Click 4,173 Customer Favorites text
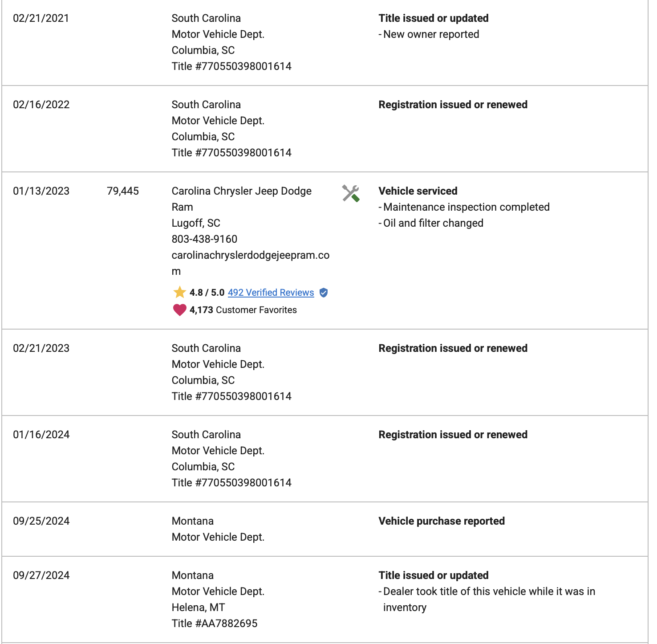This screenshot has width=657, height=644. click(243, 310)
